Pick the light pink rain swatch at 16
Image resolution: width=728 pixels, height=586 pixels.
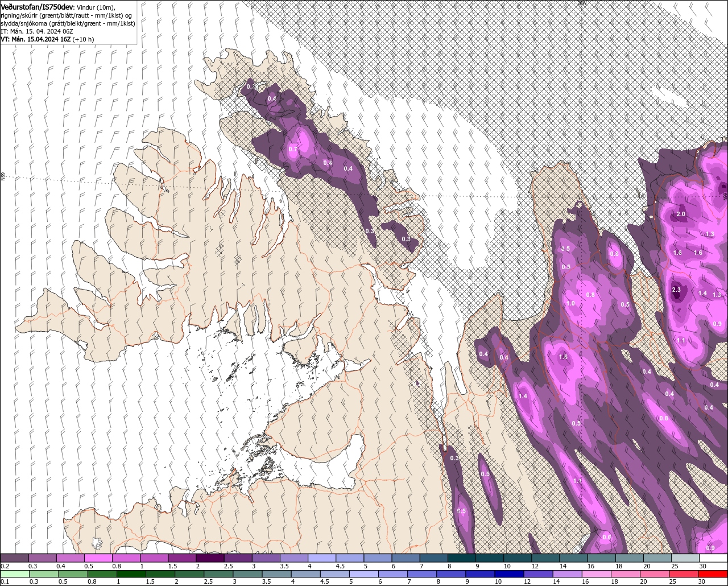tap(596, 573)
